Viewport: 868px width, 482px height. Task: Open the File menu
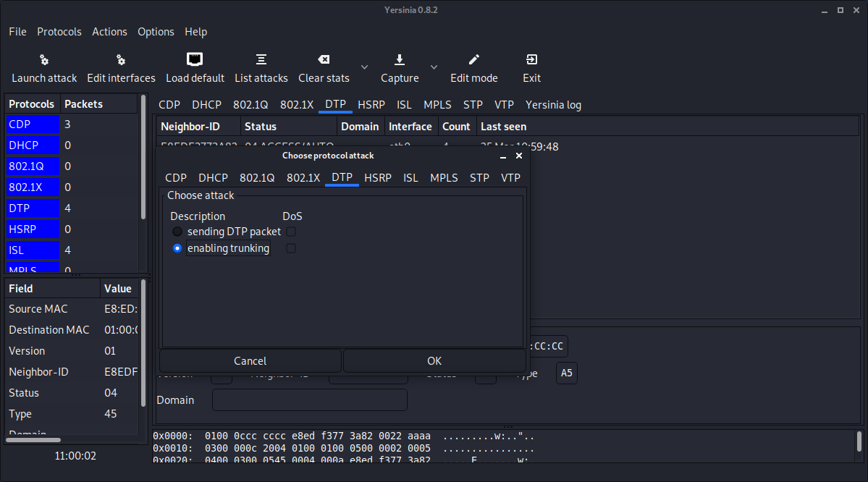(17, 32)
